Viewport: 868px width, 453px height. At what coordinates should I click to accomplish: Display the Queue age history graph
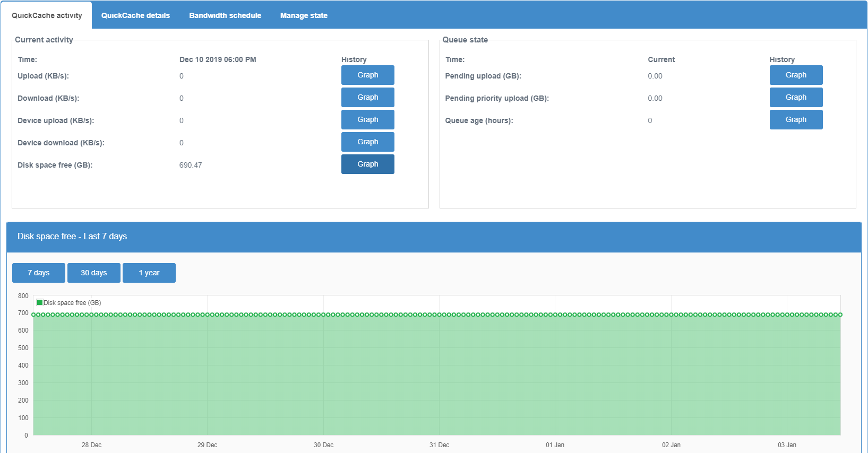(796, 120)
